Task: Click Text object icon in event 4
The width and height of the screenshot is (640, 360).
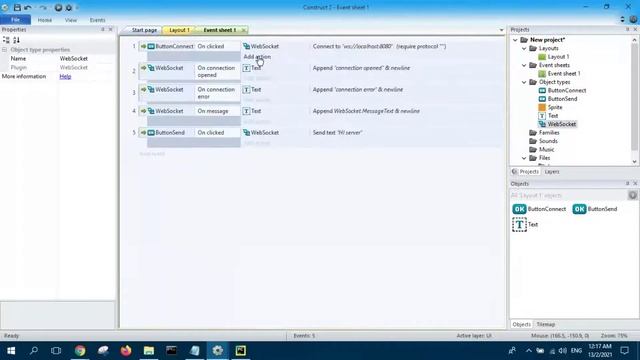Action: coord(246,111)
